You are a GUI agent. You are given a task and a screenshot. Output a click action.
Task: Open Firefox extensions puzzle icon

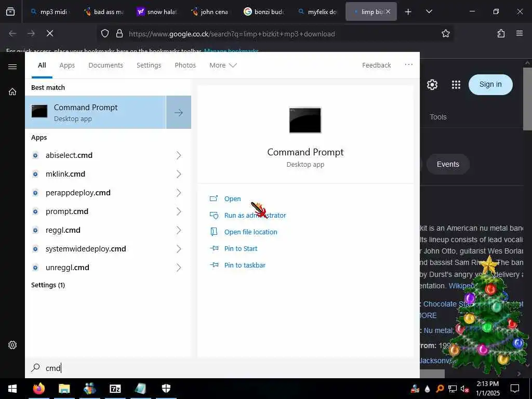point(501,33)
